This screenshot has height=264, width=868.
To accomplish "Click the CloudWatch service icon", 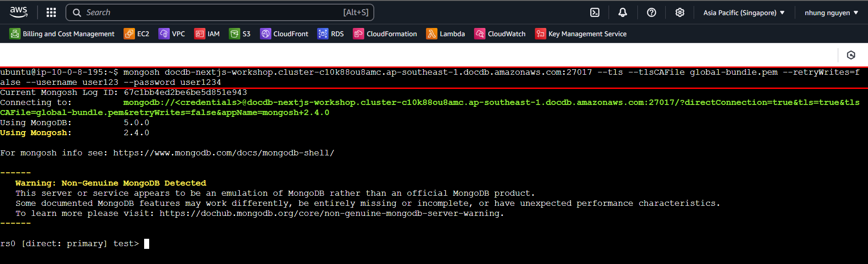I will (x=480, y=34).
